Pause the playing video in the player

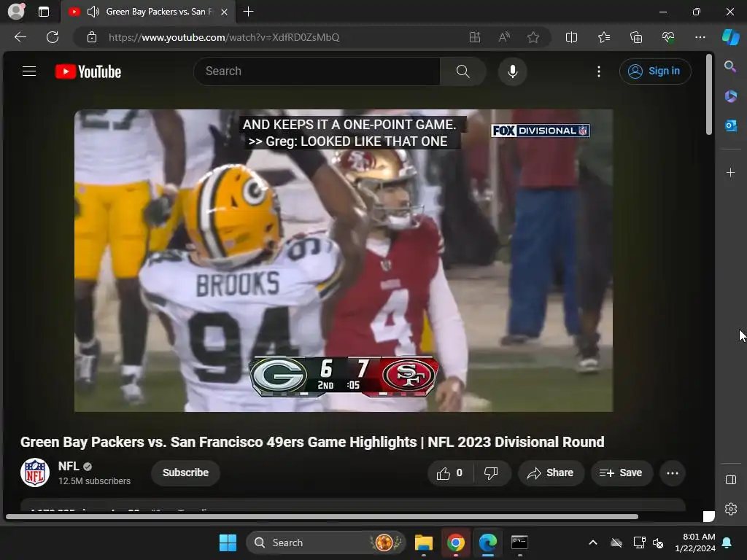(x=344, y=260)
